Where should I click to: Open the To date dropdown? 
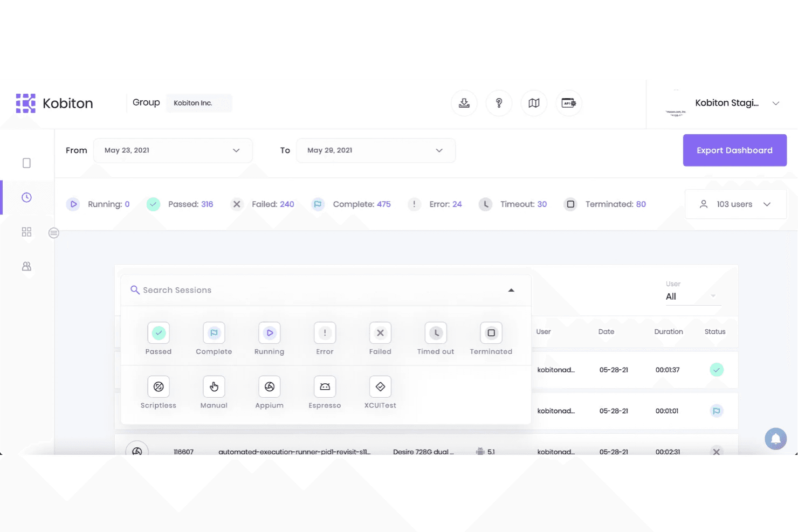pos(376,150)
